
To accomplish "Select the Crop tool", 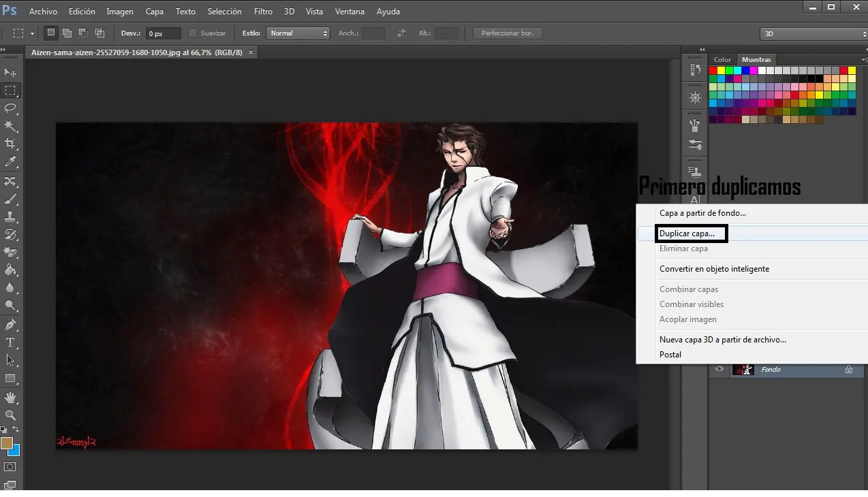I will (x=10, y=144).
